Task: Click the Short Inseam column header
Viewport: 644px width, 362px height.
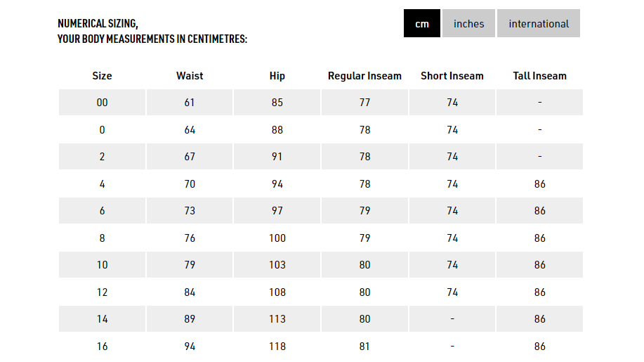Action: [x=452, y=76]
